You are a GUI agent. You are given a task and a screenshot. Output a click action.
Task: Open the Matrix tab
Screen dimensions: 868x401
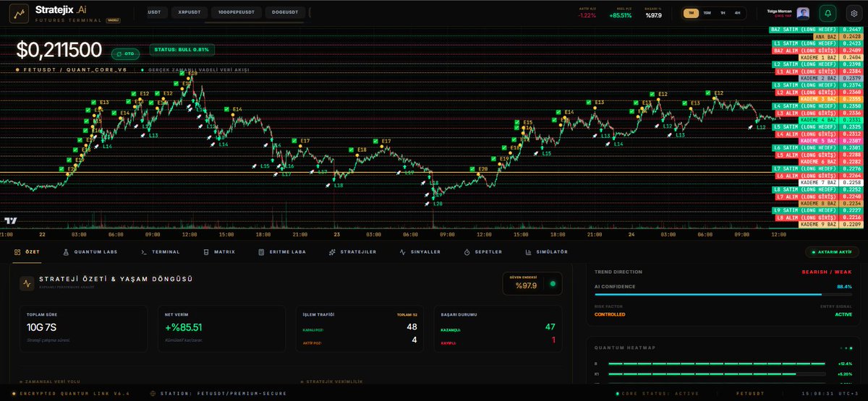pyautogui.click(x=218, y=252)
